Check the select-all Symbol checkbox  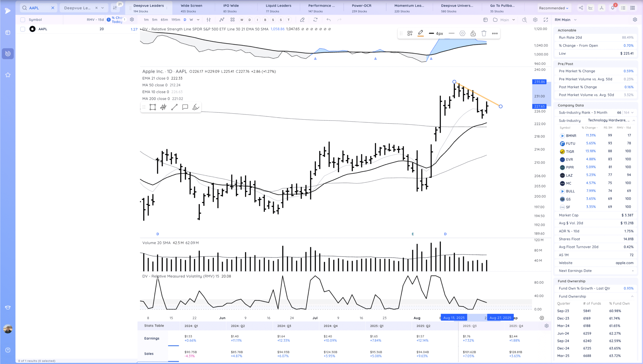pyautogui.click(x=23, y=20)
